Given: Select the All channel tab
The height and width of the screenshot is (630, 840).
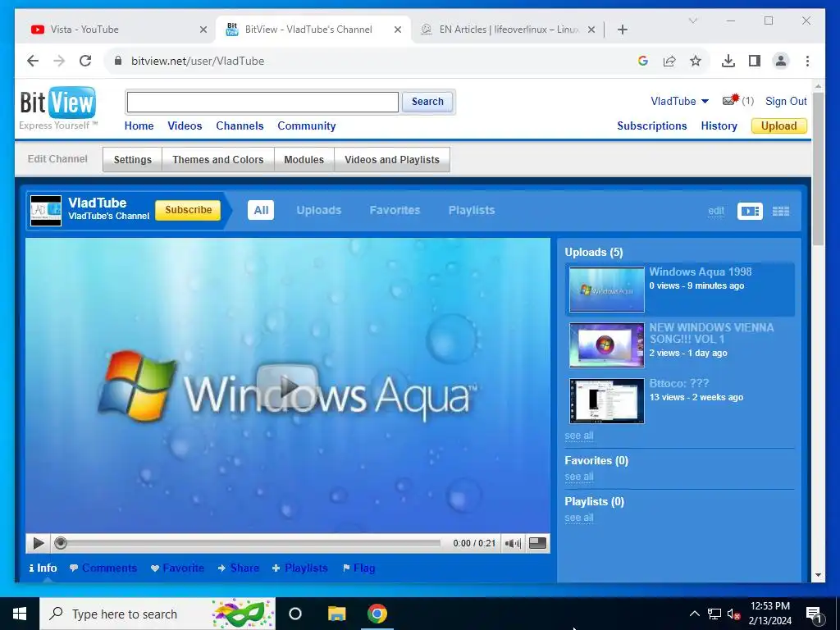Looking at the screenshot, I should (x=261, y=210).
